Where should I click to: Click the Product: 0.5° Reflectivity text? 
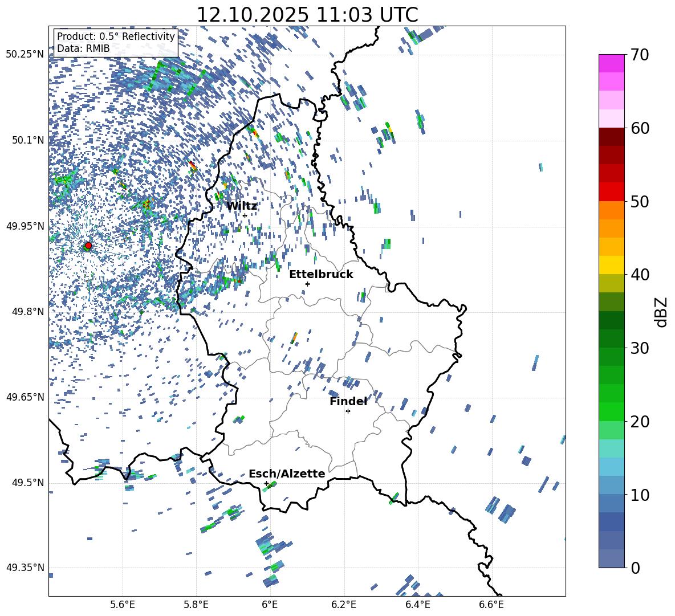click(116, 36)
